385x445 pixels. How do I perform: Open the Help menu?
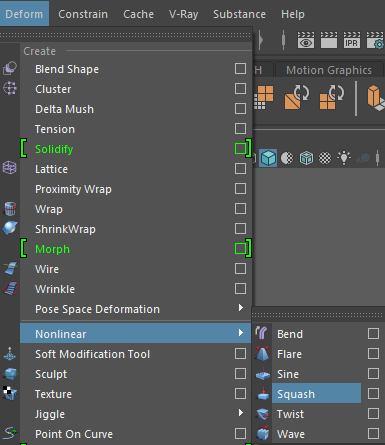click(x=293, y=14)
